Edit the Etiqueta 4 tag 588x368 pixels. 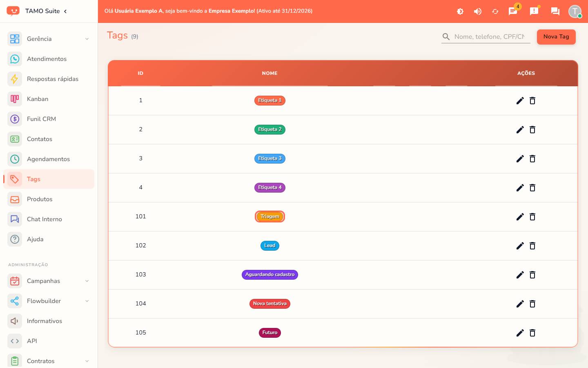(x=520, y=188)
